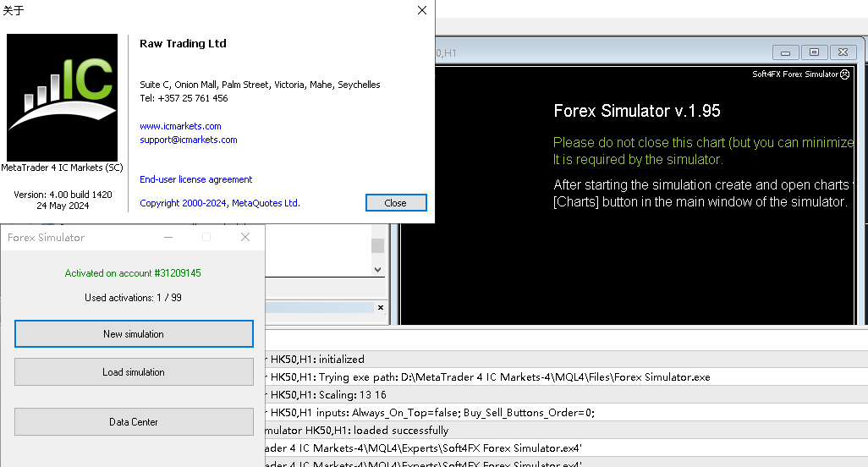Open End-user license agreement link
868x467 pixels.
tap(196, 179)
